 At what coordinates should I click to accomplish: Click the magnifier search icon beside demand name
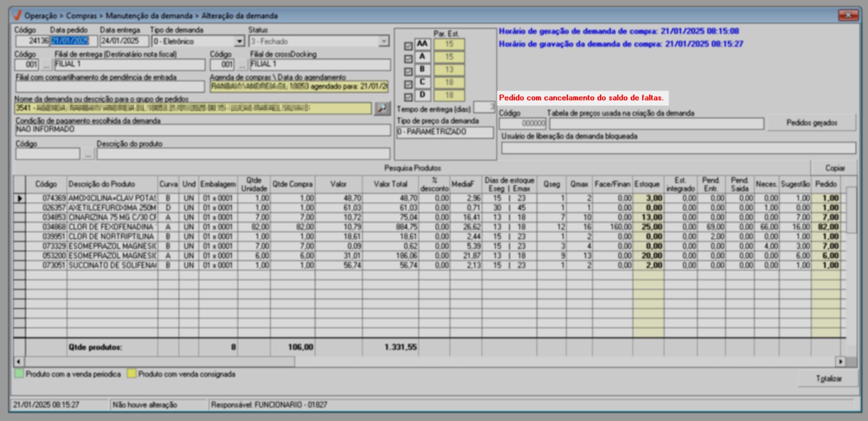tap(382, 108)
